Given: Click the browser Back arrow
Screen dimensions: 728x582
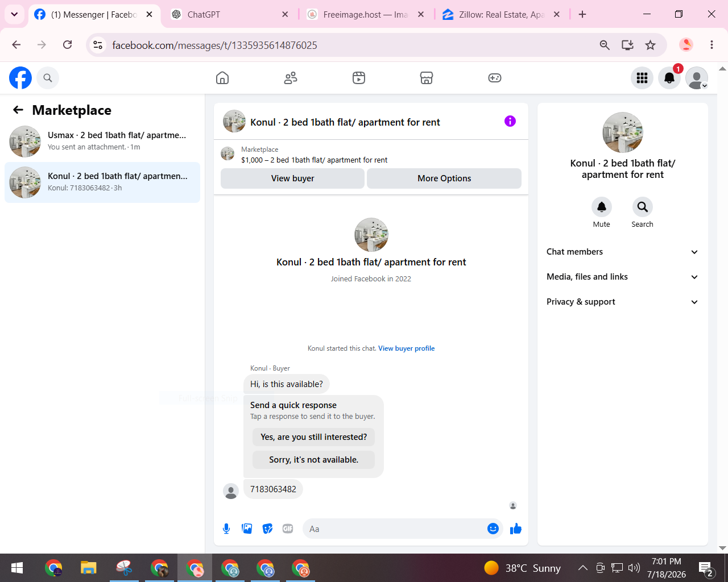Looking at the screenshot, I should click(x=16, y=45).
